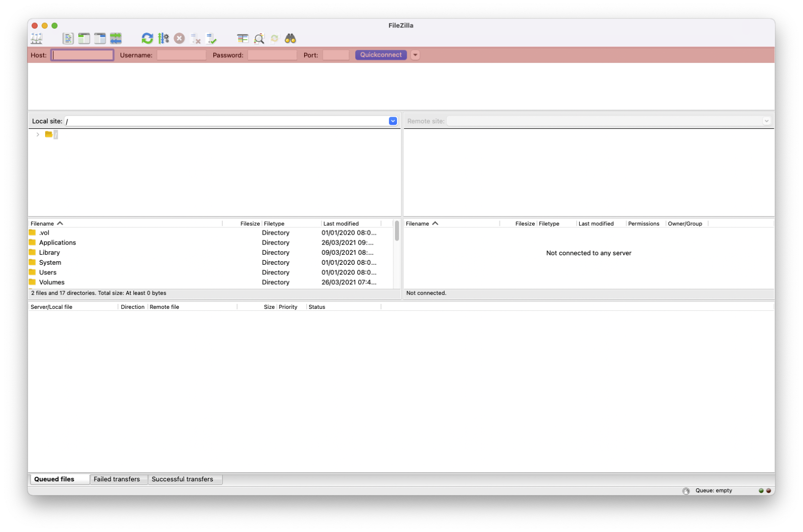Cancel the current operation
This screenshot has width=803, height=532.
click(x=179, y=39)
